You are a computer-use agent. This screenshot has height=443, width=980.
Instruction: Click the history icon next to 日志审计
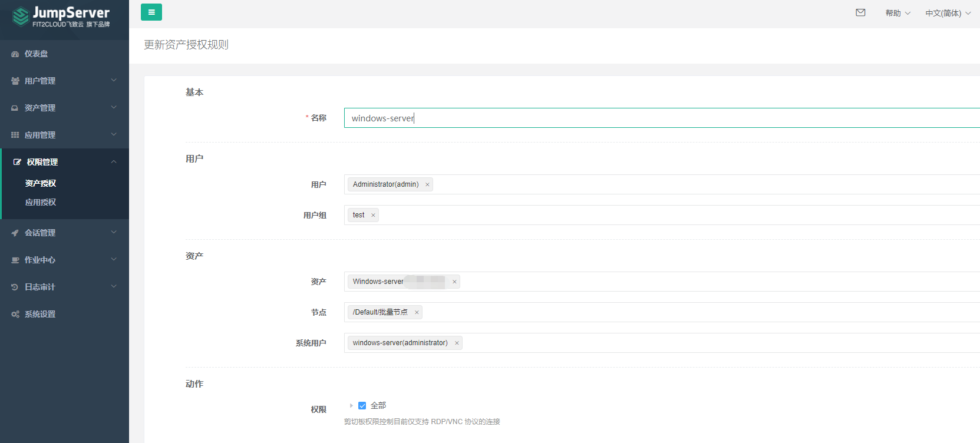(x=15, y=287)
